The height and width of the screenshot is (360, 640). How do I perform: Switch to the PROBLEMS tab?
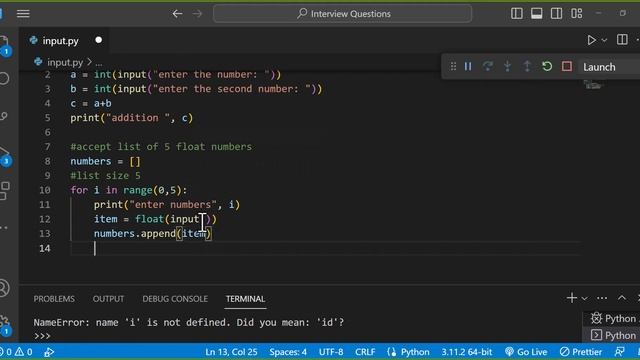click(54, 299)
